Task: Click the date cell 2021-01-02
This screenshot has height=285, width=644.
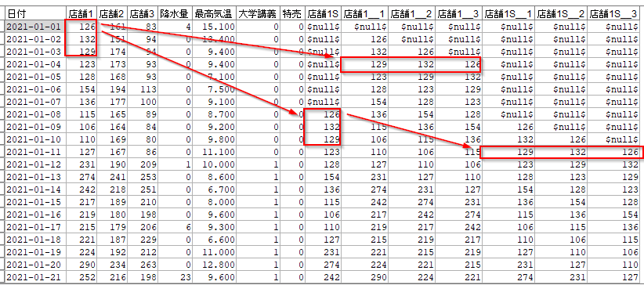Action: [35, 39]
